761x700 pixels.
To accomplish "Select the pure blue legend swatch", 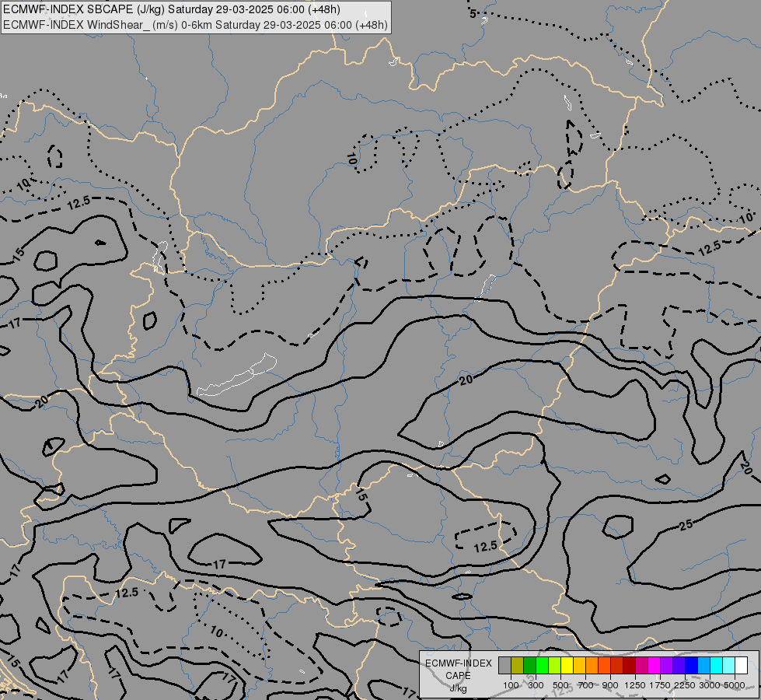I will [692, 666].
